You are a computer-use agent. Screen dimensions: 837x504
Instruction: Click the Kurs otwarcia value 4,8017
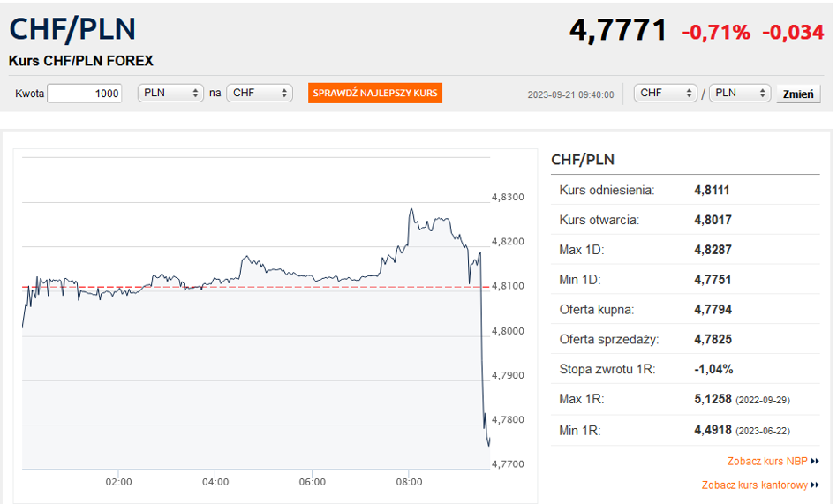713,220
